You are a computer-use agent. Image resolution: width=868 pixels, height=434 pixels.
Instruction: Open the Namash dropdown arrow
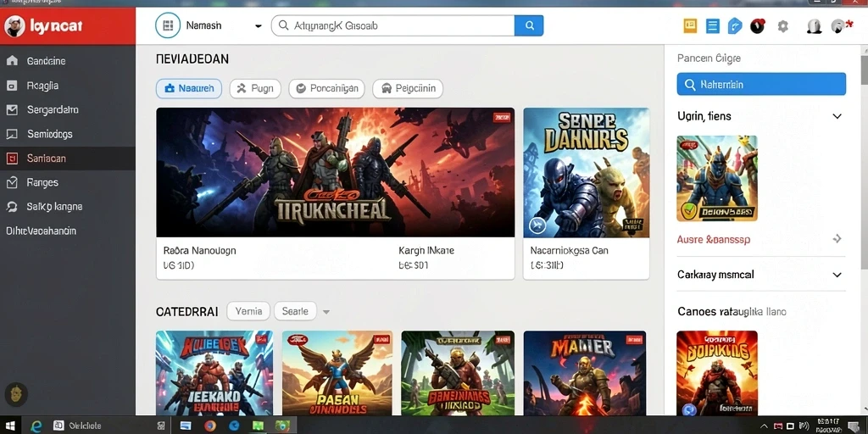pos(258,26)
